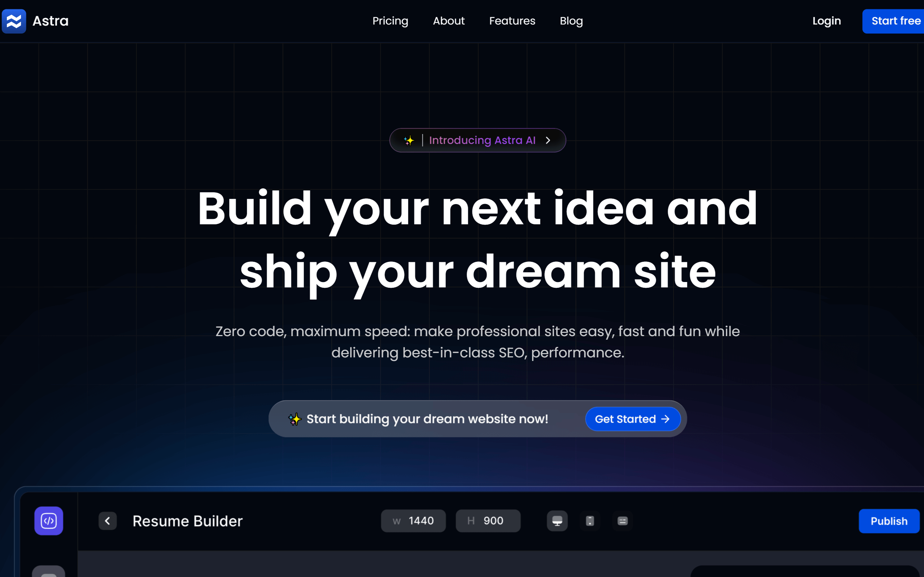Click the Get Started call-to-action button
Screen dimensions: 924x577
tap(631, 419)
